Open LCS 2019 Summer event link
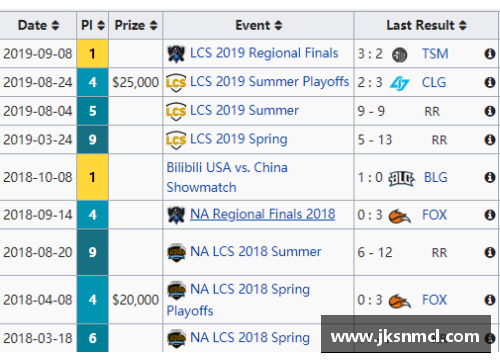 [244, 111]
